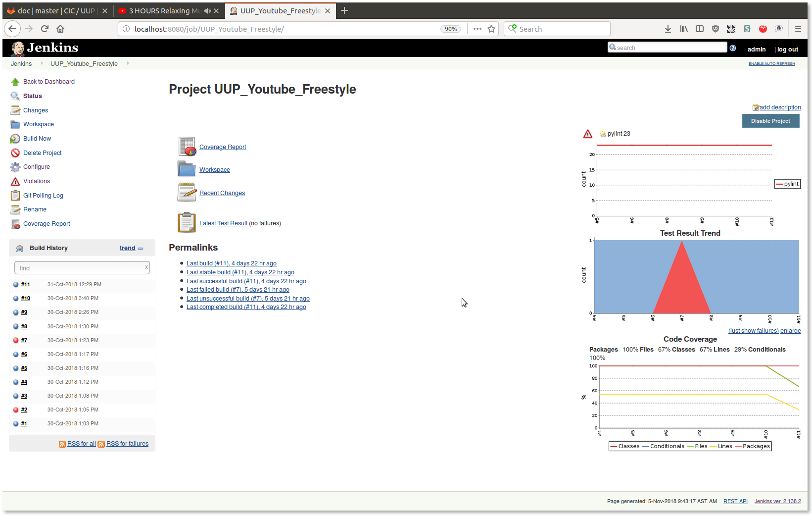Click the RSS for failures feed icon
812x515 pixels.
pos(101,444)
